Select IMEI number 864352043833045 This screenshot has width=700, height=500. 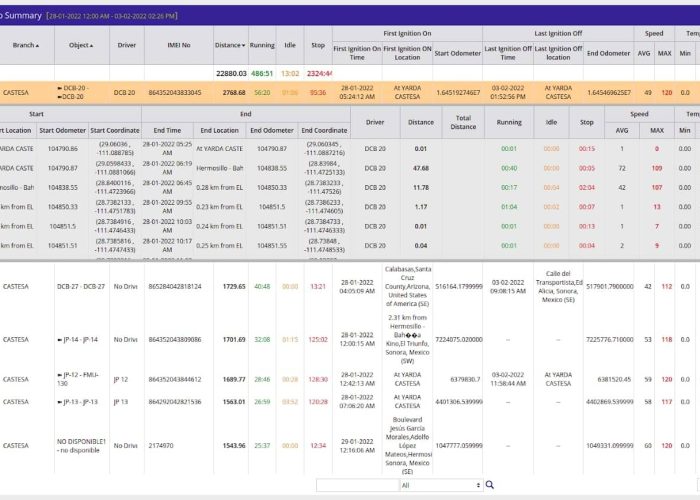pyautogui.click(x=175, y=92)
